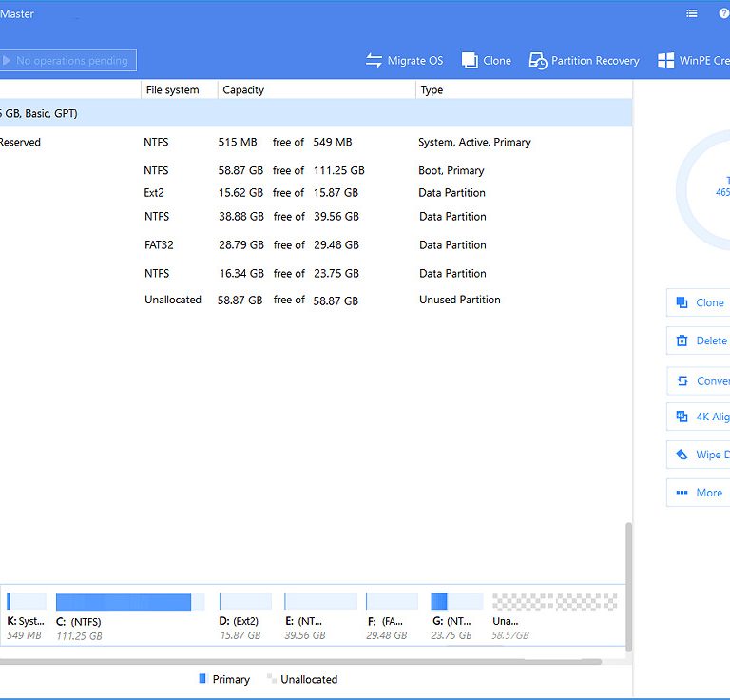Sort by Capacity column header

(x=317, y=89)
